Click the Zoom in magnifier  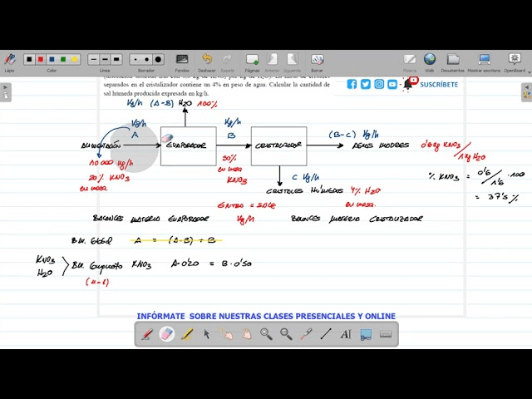[x=266, y=334]
